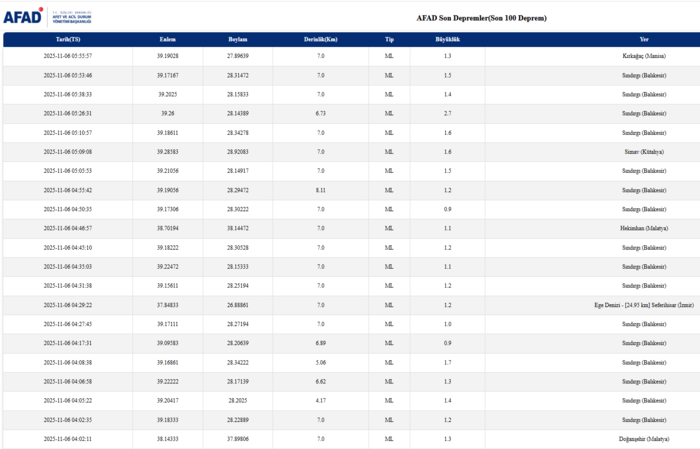Click the Doğanşehir (Malatya) location cell
This screenshot has height=449, width=700.
[645, 439]
